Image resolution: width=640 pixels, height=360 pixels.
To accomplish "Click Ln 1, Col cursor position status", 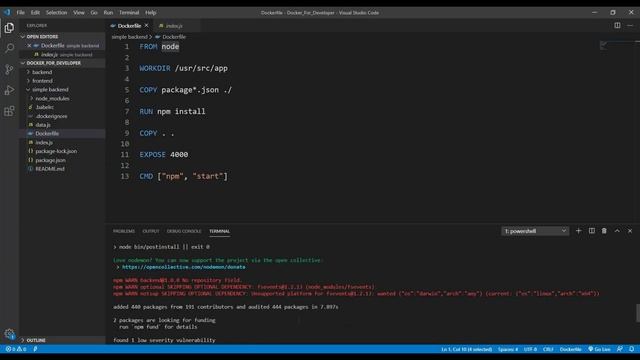I will coord(467,349).
